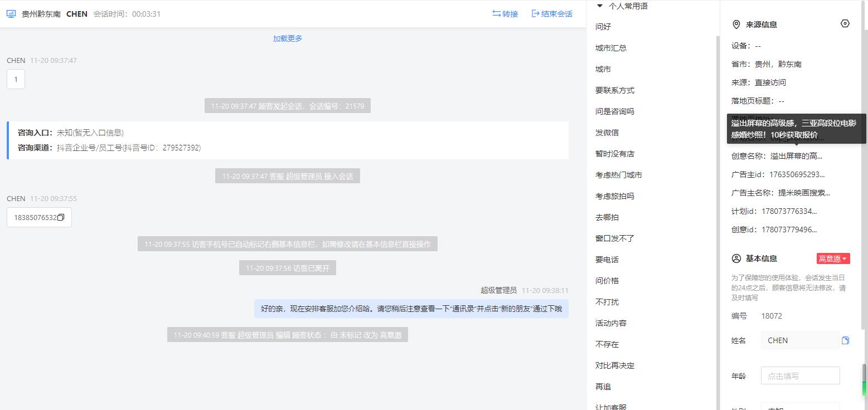Choose the 对比再决定 phrase
Viewport: 868px width, 410px height.
pyautogui.click(x=615, y=365)
